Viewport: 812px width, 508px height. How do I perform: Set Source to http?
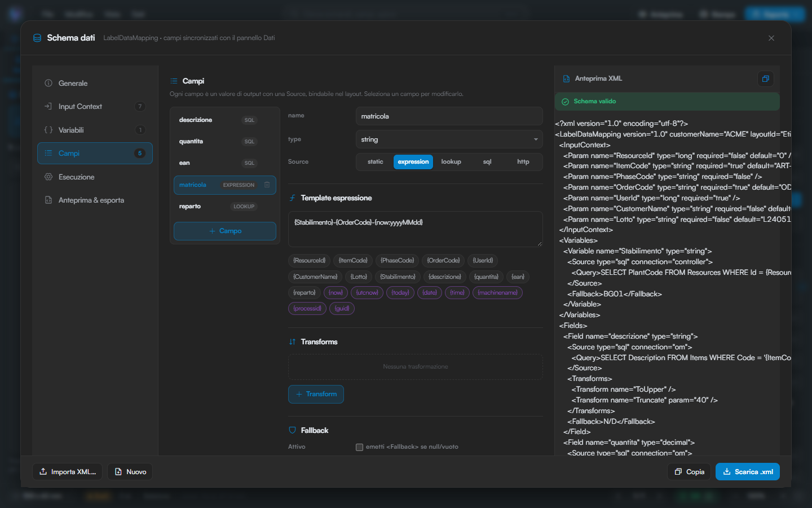tap(523, 162)
